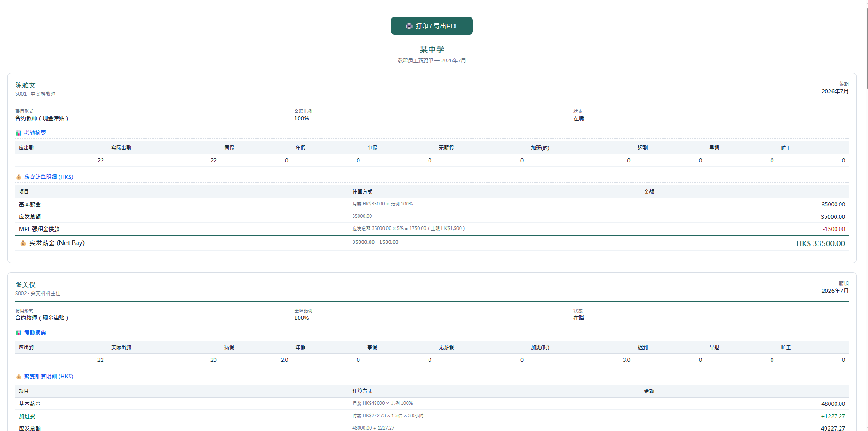Click the 年假 column header in 陈雅文's table
The width and height of the screenshot is (868, 431).
coord(300,148)
